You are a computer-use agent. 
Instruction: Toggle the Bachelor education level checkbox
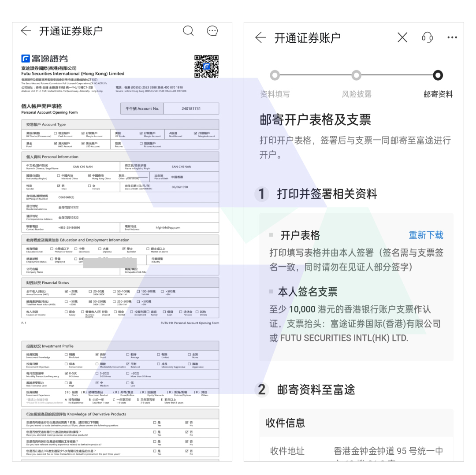(x=124, y=249)
